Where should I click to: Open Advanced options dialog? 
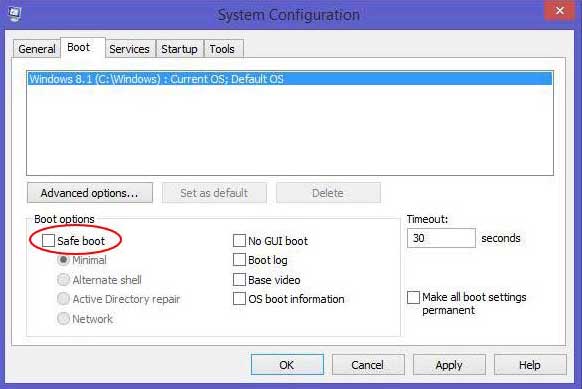[x=90, y=193]
